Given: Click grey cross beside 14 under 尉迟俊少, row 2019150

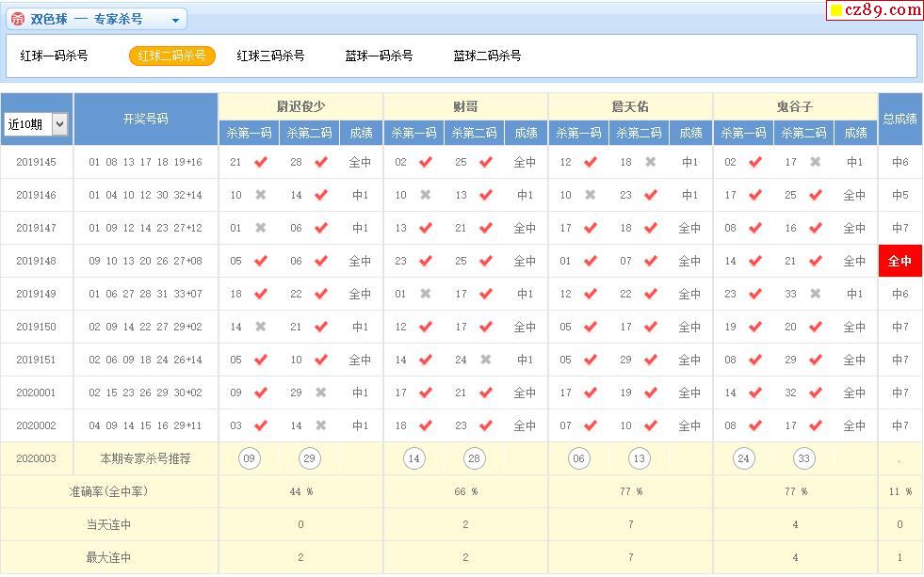Looking at the screenshot, I should 261,327.
